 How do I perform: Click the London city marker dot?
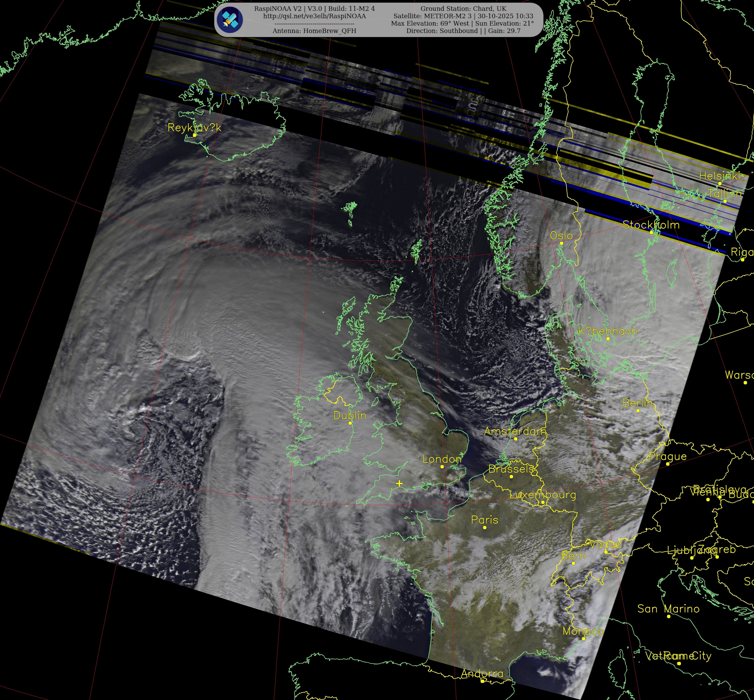442,467
